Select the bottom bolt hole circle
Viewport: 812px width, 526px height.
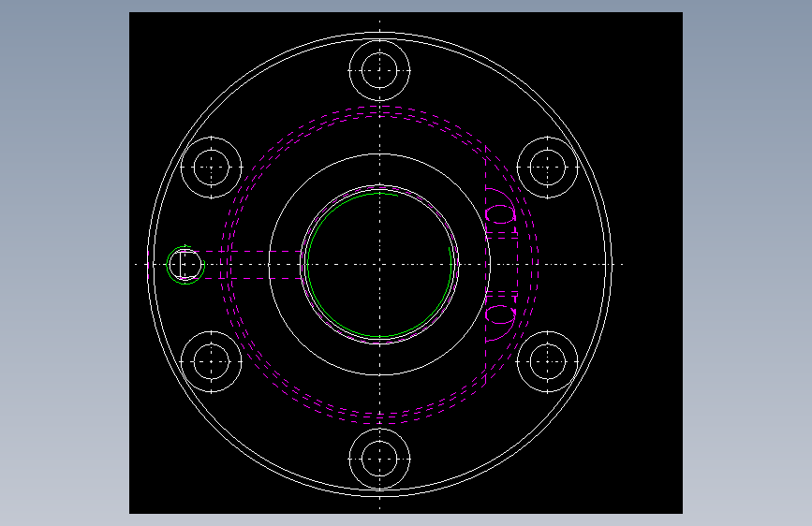tap(379, 459)
